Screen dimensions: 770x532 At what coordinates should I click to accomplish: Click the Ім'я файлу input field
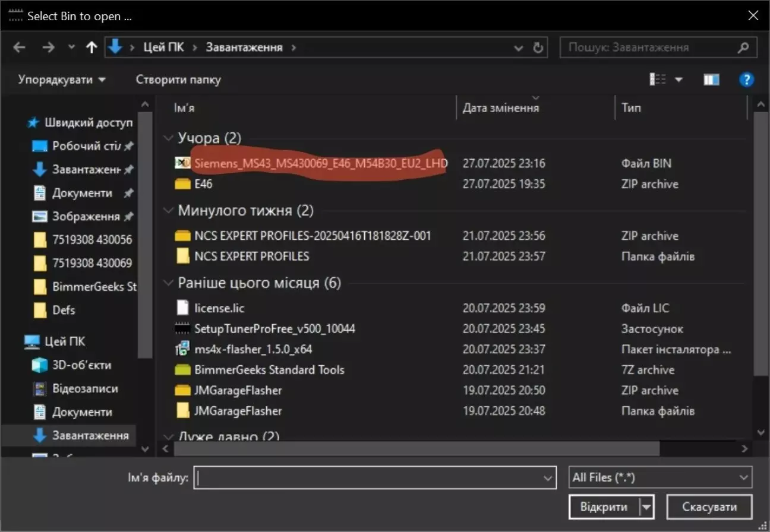coord(368,477)
